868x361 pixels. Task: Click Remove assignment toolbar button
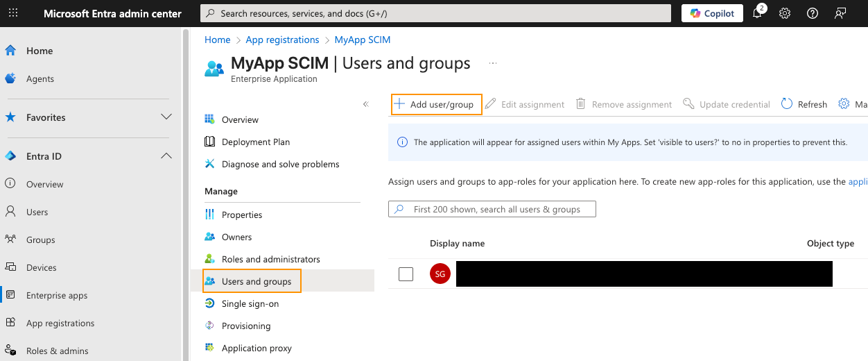[624, 104]
